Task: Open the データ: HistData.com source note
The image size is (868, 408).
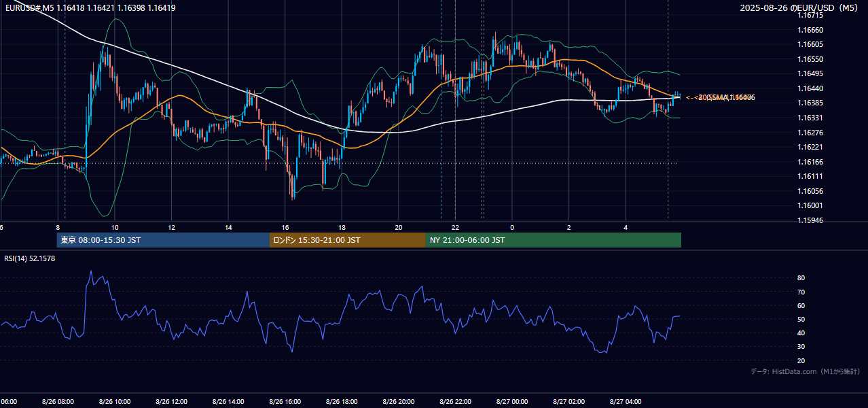Action: tap(806, 372)
